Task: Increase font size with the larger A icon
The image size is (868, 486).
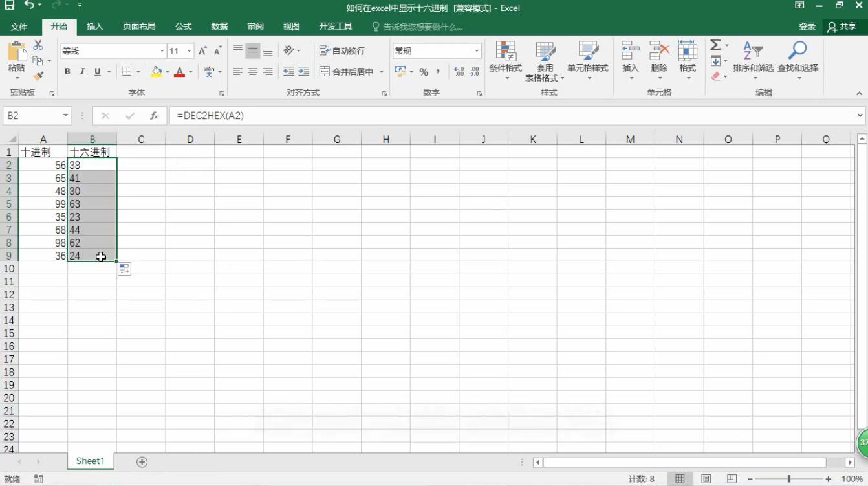Action: pos(202,51)
